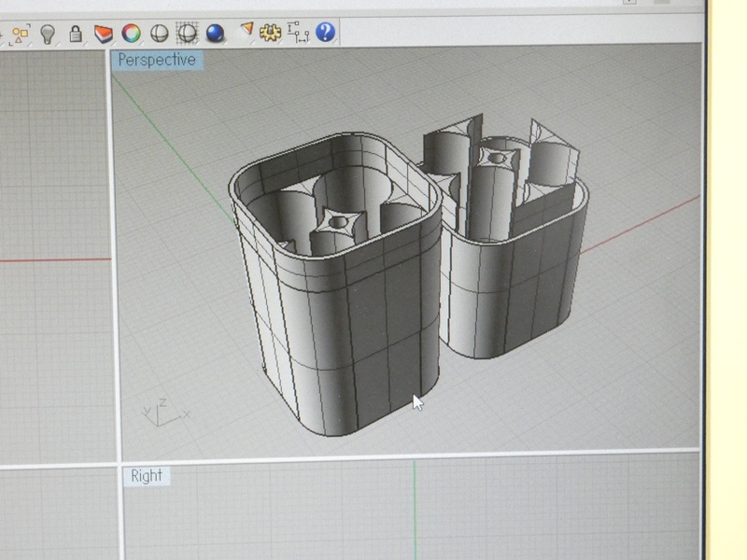
Task: Switch to Shaded viewport sphere icon
Action: pyautogui.click(x=159, y=34)
